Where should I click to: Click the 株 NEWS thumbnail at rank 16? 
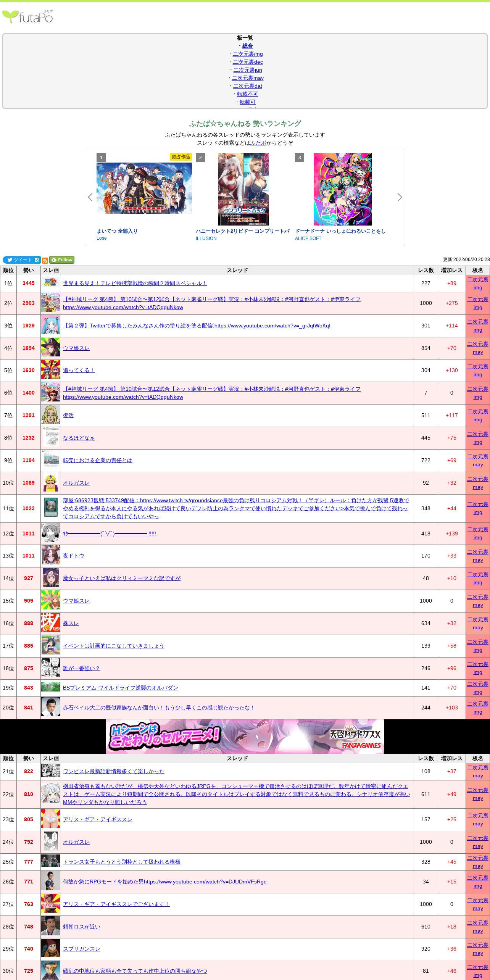[x=51, y=623]
